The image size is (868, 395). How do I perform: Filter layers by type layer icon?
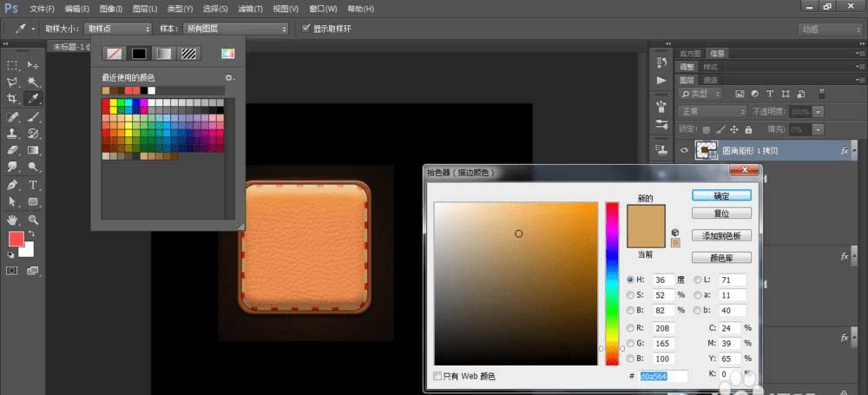770,94
